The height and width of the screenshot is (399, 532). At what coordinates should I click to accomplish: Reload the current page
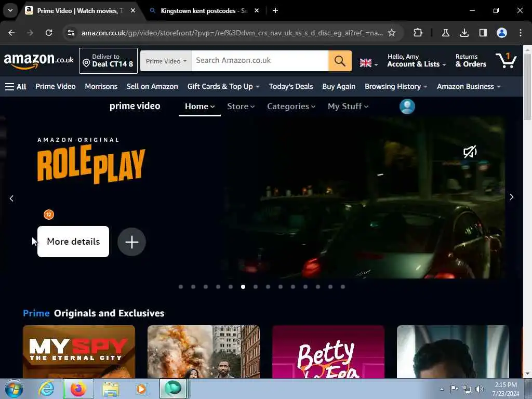coord(49,33)
